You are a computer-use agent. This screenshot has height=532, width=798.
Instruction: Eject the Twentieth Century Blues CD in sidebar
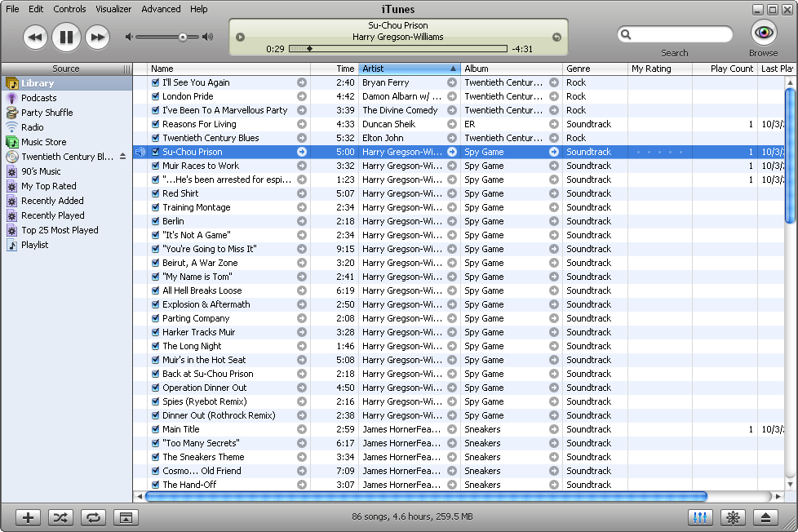pos(122,157)
